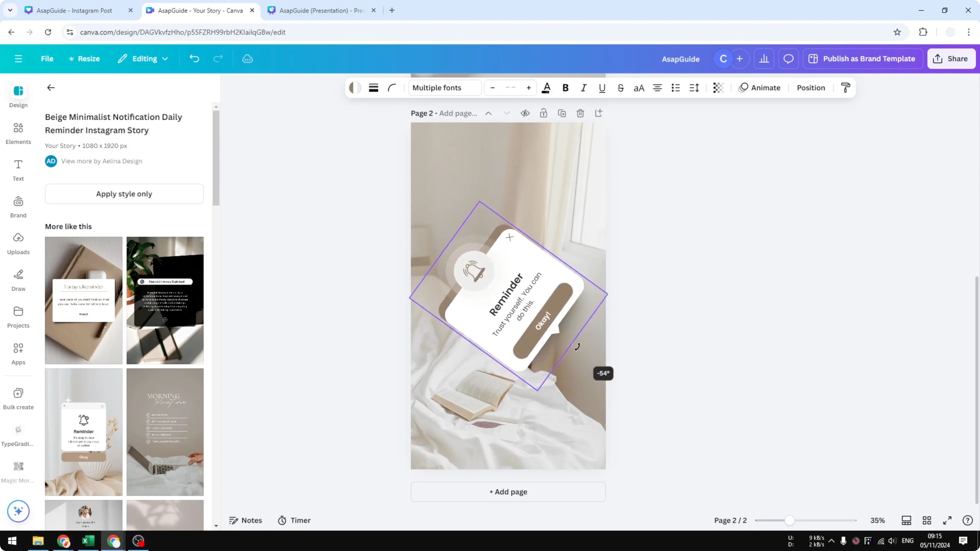Increase the font size

pyautogui.click(x=528, y=88)
